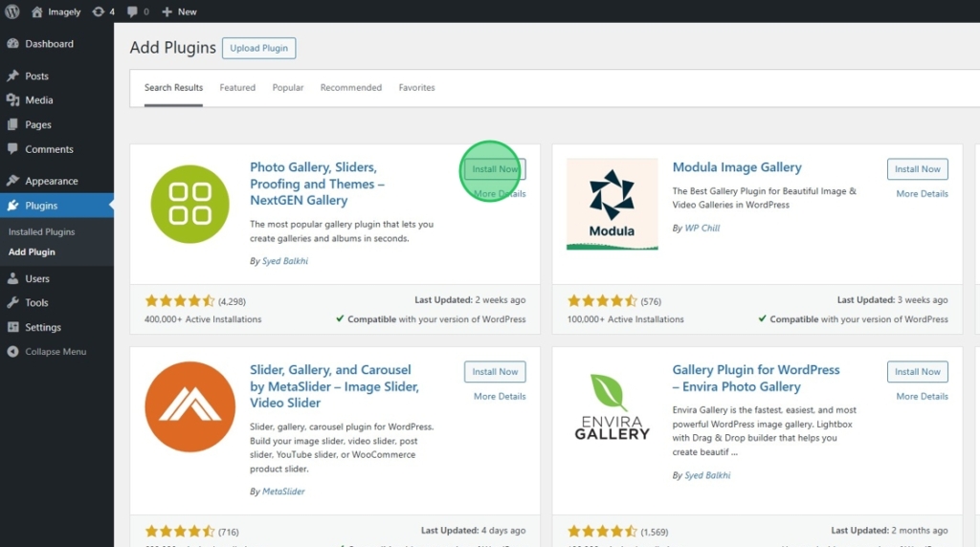
Task: Click the Imagely site name in admin bar
Action: [x=64, y=11]
